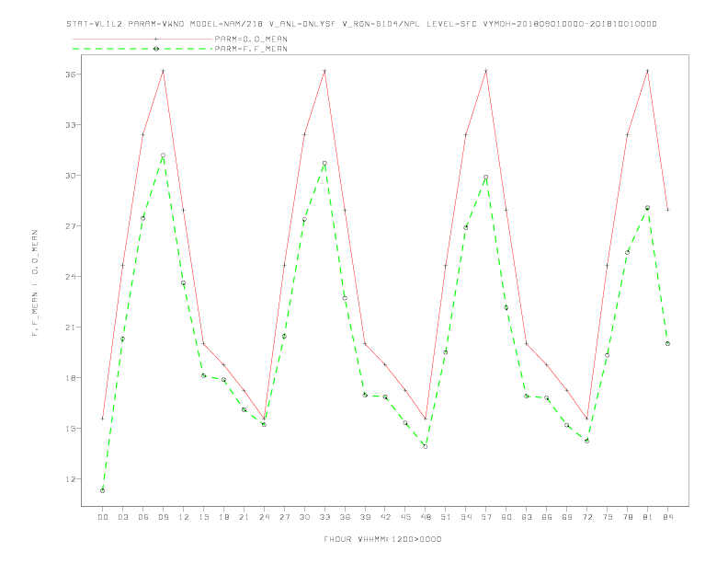Click x-axis hour label 66

(x=547, y=517)
